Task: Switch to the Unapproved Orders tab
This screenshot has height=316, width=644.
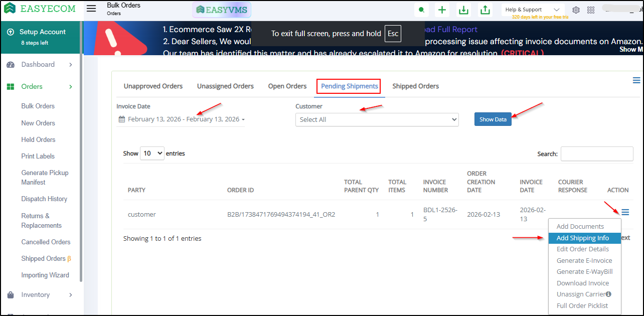Action: click(153, 86)
